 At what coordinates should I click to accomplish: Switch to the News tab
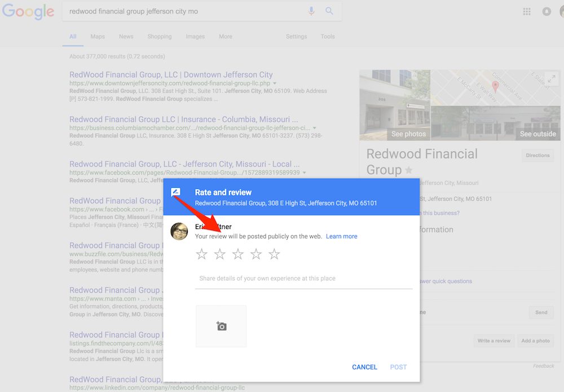pyautogui.click(x=126, y=37)
